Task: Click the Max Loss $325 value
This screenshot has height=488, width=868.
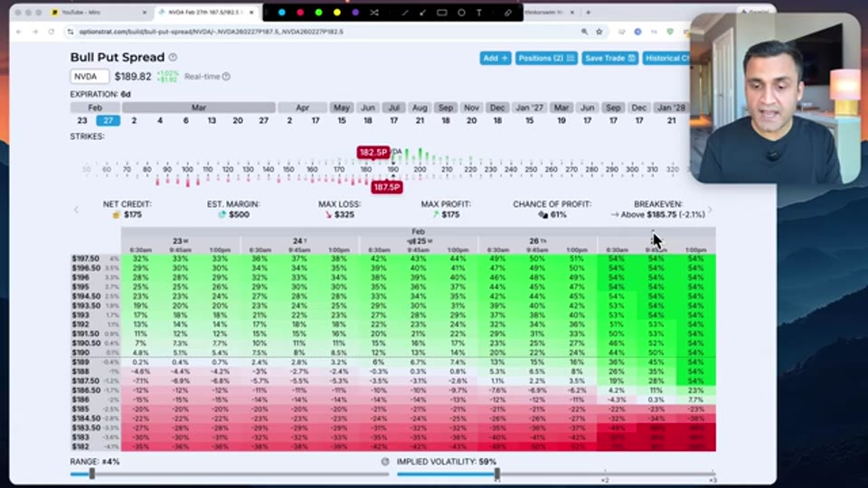Action: [344, 215]
